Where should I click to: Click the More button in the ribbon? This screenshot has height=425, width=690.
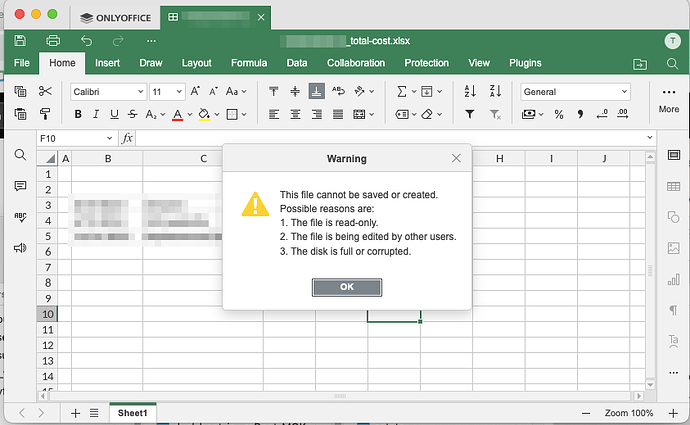point(669,101)
